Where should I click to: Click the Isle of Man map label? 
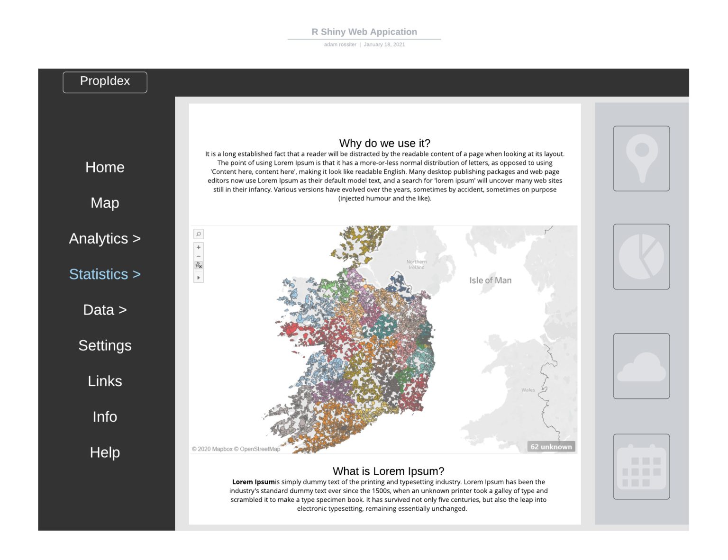[x=490, y=280]
